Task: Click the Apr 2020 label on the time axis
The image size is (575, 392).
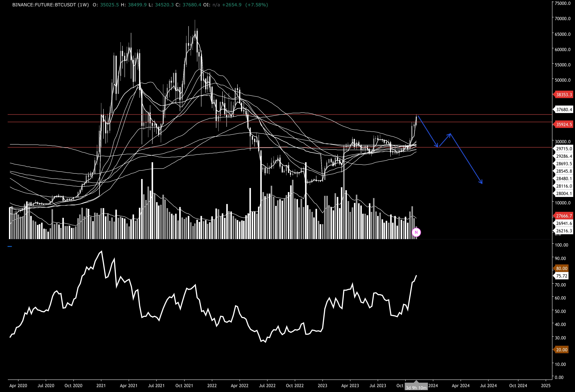Action: [x=18, y=386]
